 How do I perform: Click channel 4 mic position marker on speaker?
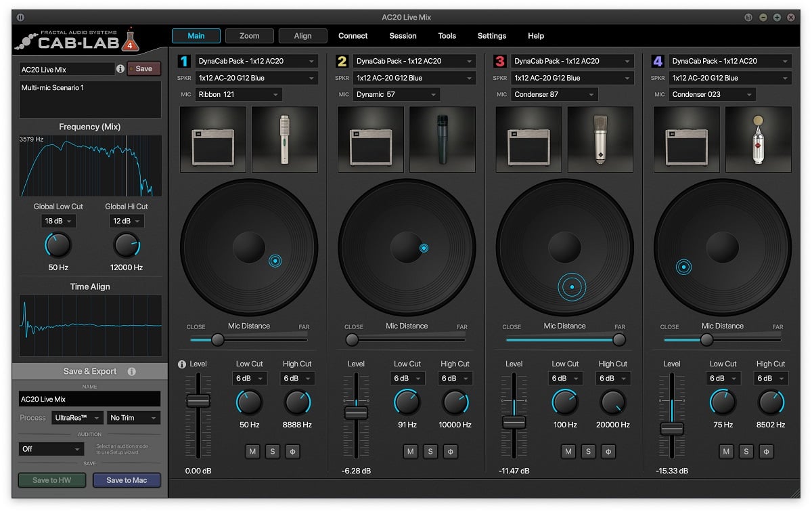(x=684, y=267)
